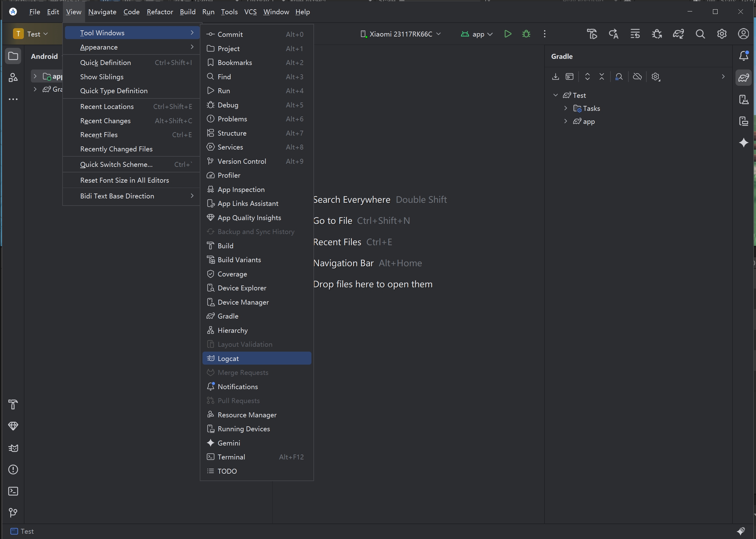This screenshot has height=539, width=756.
Task: Toggle Project folder button on left stripe
Action: pyautogui.click(x=13, y=56)
